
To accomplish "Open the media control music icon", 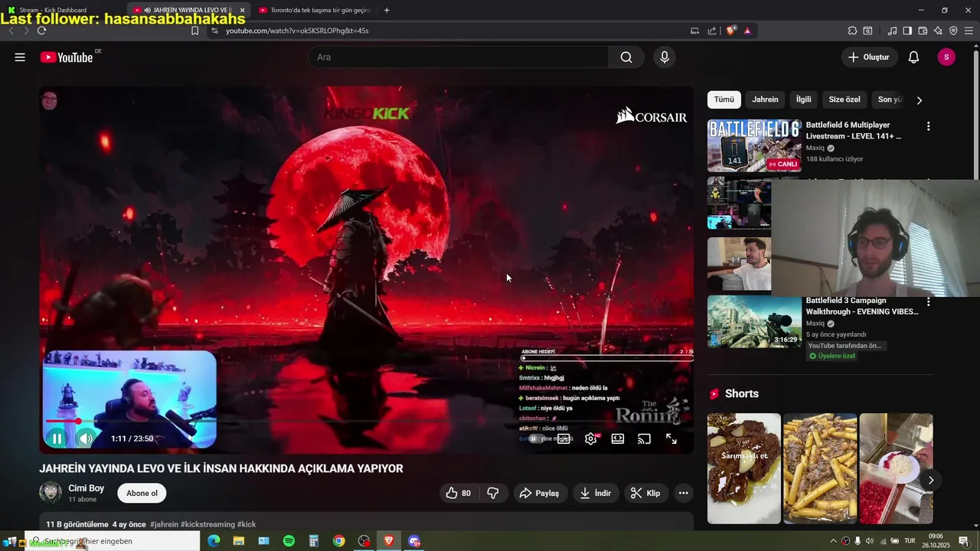I will 892,31.
